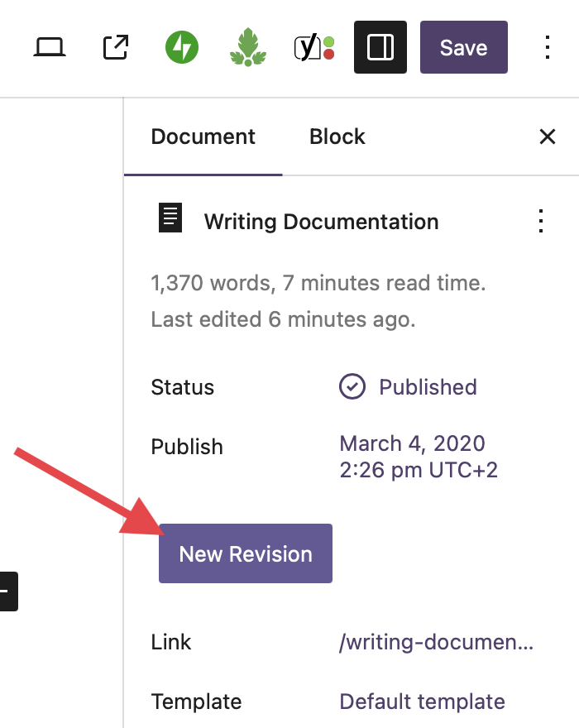Screen dimensions: 579x728
Task: Click the black toggle at left edge
Action: click(7, 591)
